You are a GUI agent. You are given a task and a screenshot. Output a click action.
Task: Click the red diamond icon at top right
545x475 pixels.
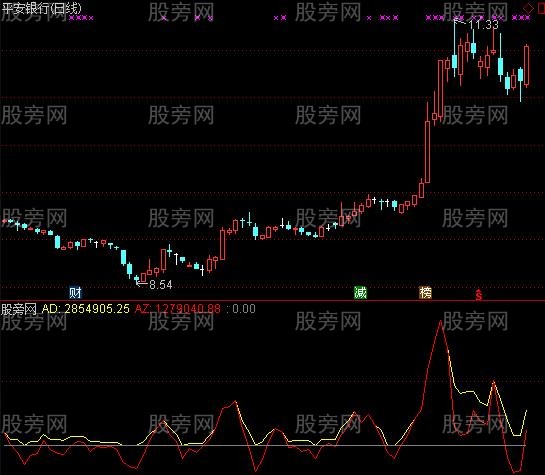coord(529,8)
